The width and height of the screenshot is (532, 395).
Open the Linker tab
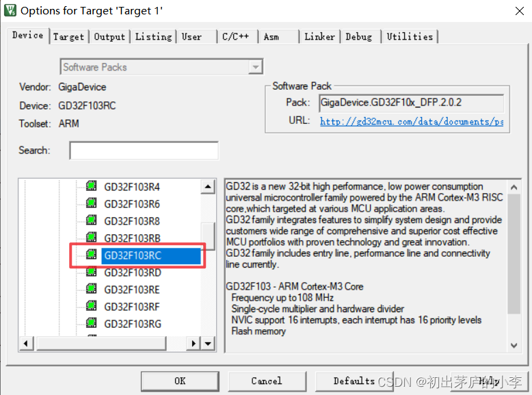click(x=319, y=36)
